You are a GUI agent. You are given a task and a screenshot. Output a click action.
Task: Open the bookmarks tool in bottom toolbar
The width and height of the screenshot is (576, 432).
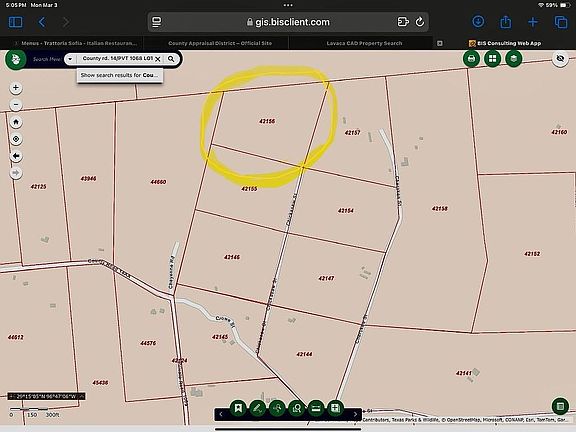click(x=238, y=408)
